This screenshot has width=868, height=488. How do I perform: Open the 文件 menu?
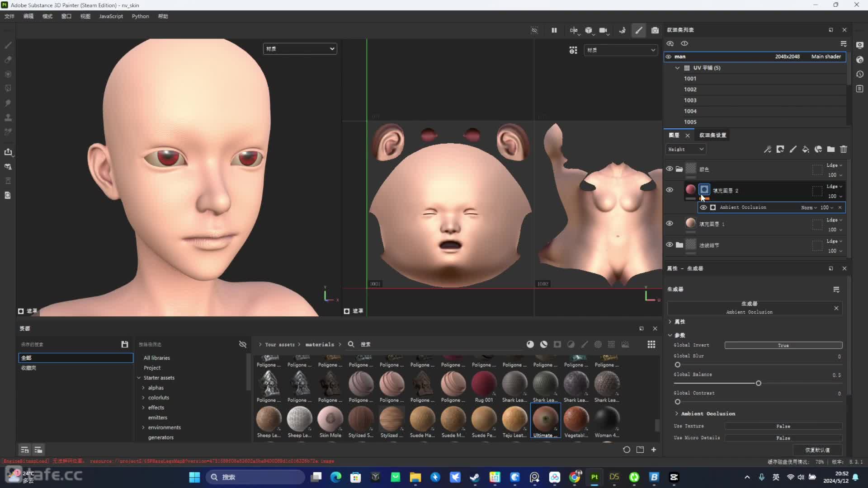9,16
